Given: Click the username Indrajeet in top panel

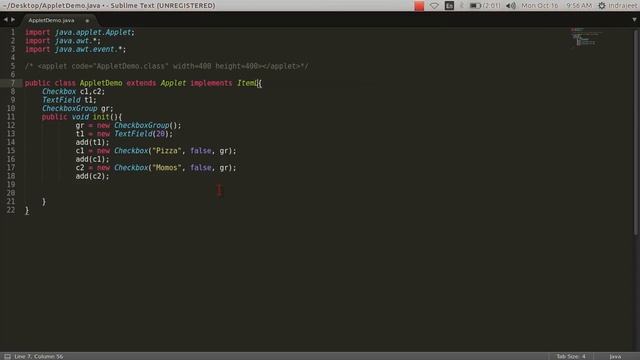Looking at the screenshot, I should pyautogui.click(x=623, y=6).
